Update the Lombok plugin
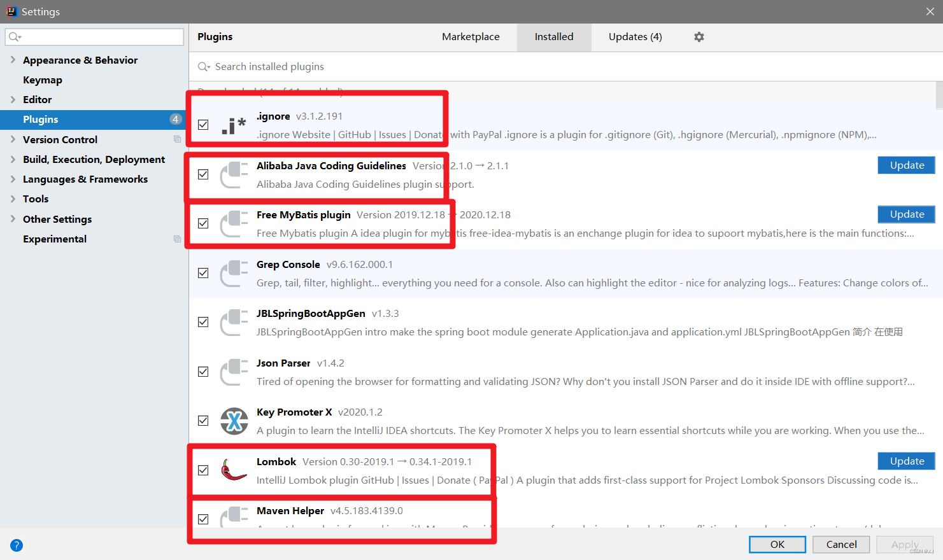Viewport: 943px width, 560px height. [907, 461]
